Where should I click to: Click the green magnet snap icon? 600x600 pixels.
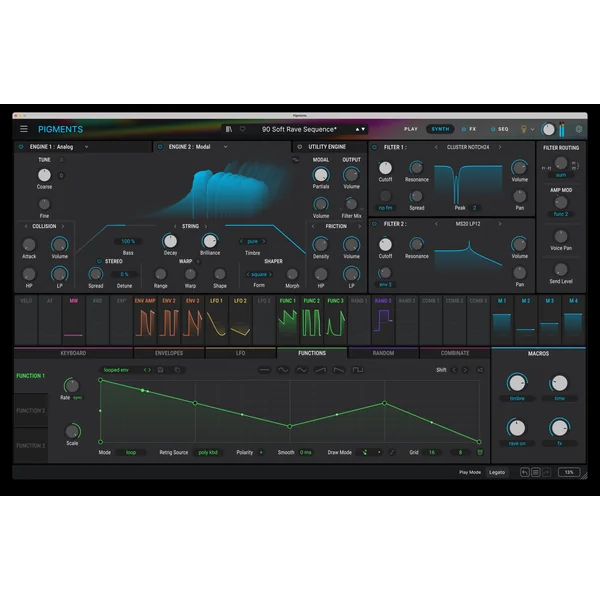pyautogui.click(x=480, y=452)
